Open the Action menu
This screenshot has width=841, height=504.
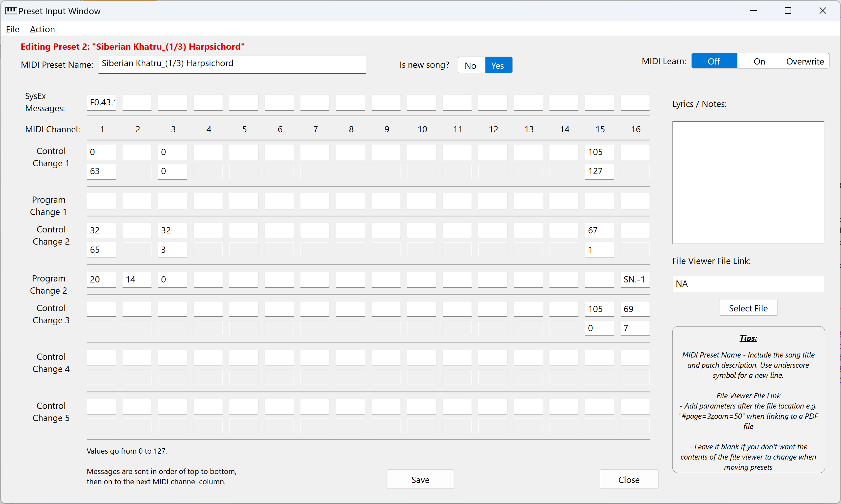(x=42, y=29)
